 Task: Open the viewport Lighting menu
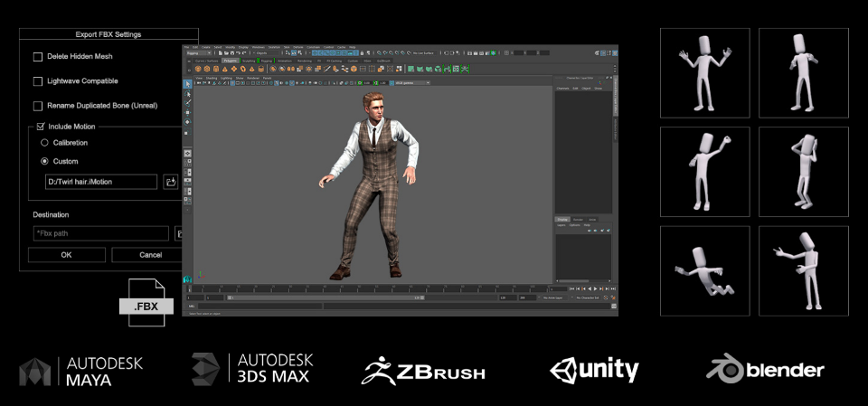pos(226,78)
